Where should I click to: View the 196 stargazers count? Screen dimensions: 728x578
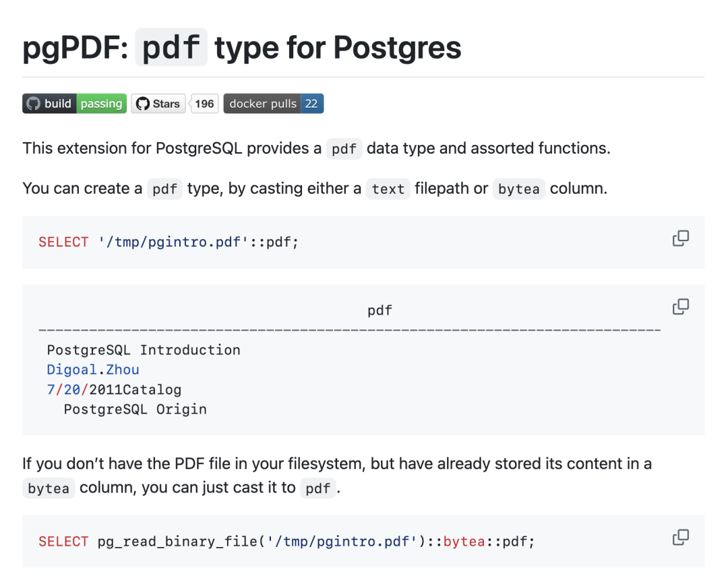click(204, 104)
